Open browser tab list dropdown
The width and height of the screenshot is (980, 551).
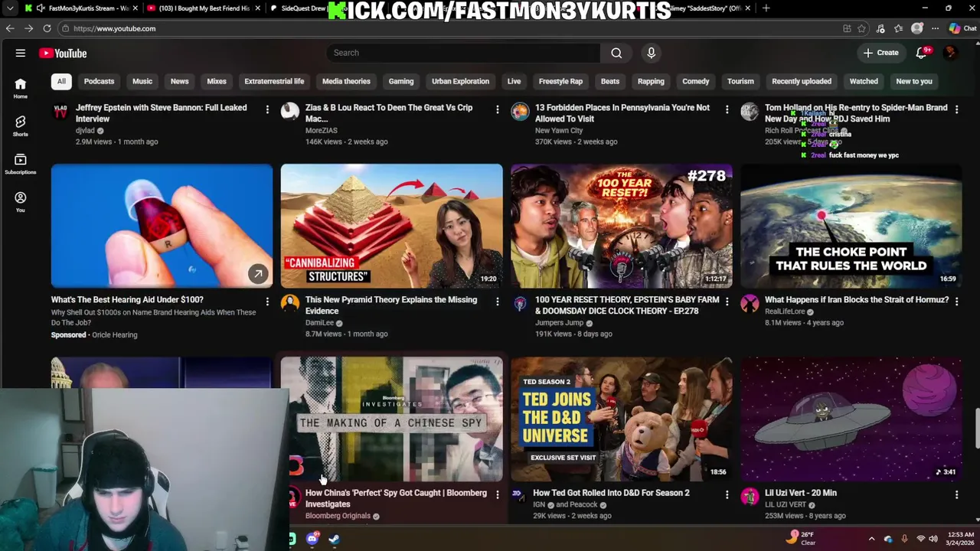click(x=10, y=8)
